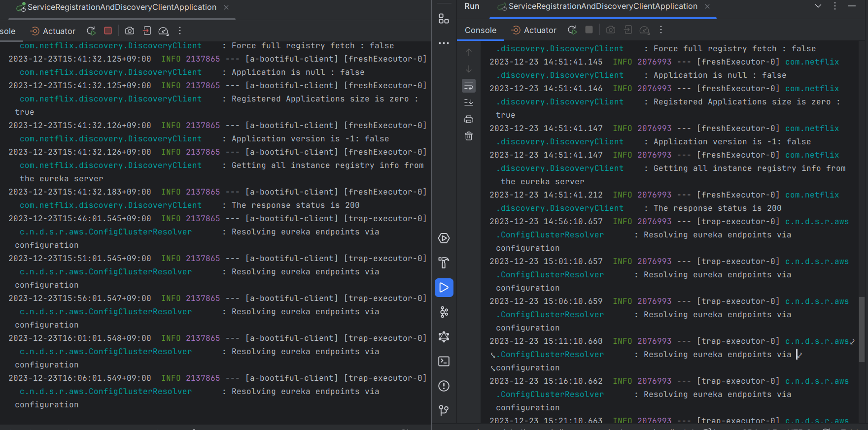The width and height of the screenshot is (868, 430).
Task: Open the Problems tool window icon
Action: tap(444, 386)
